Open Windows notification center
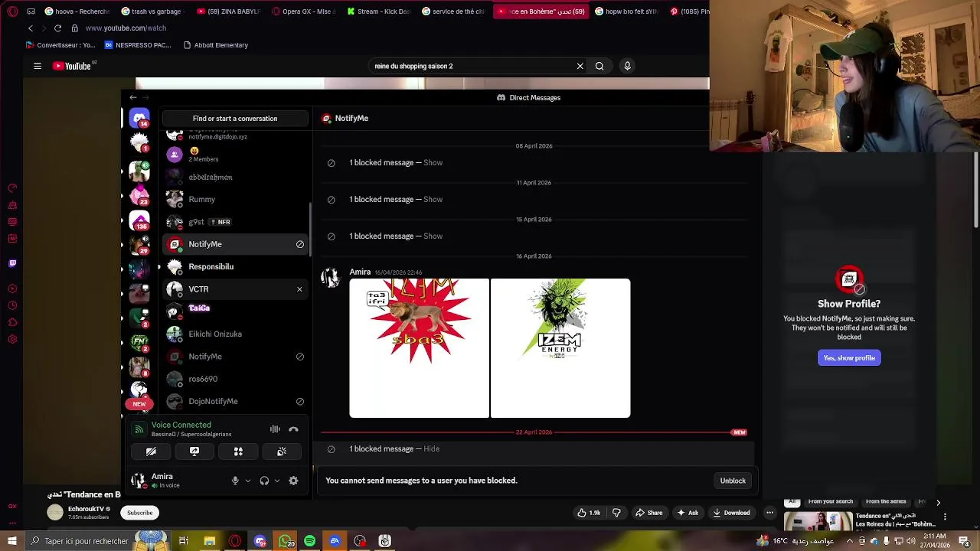The height and width of the screenshot is (551, 980). pos(964,541)
